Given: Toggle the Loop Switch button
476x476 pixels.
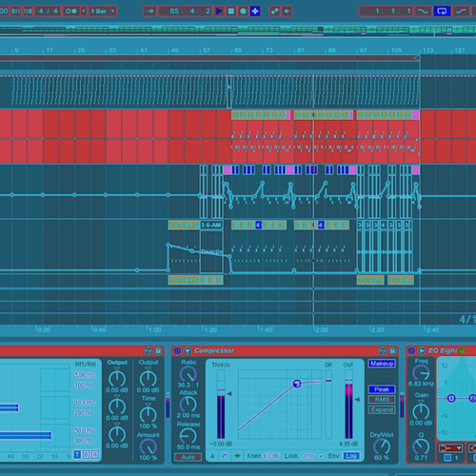Looking at the screenshot, I should pyautogui.click(x=442, y=11).
